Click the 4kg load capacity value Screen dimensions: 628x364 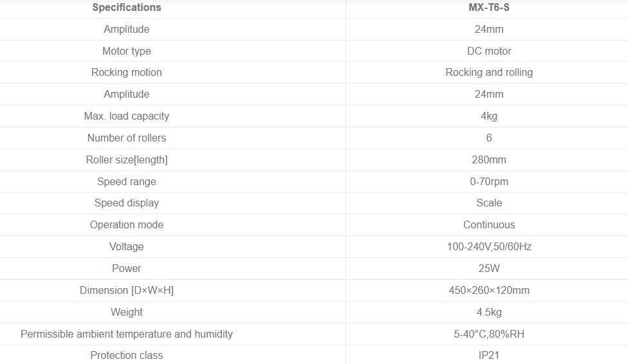489,116
